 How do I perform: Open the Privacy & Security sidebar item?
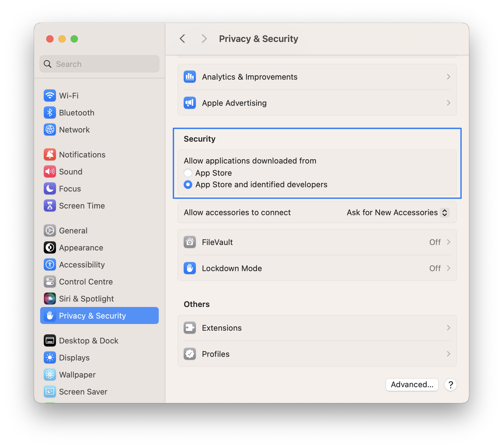[99, 315]
